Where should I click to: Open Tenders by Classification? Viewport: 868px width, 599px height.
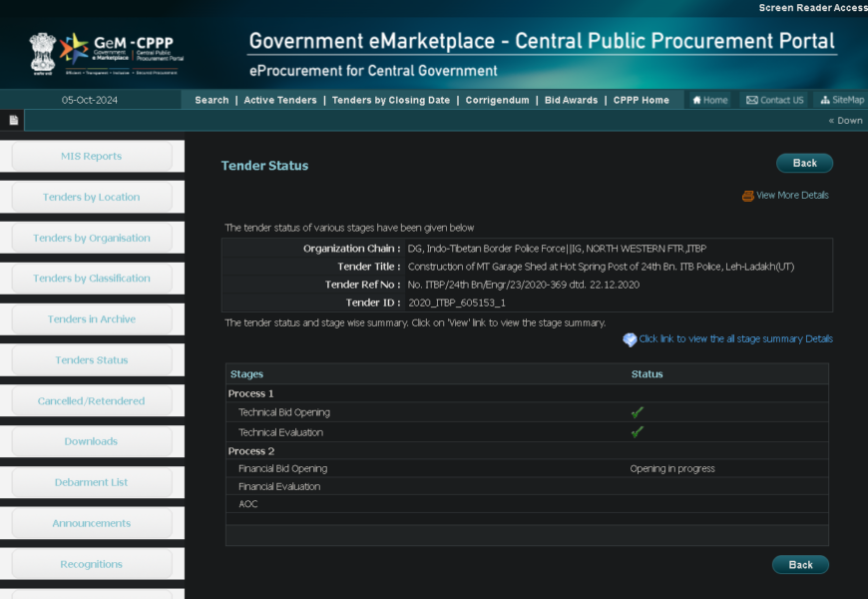[x=92, y=279]
